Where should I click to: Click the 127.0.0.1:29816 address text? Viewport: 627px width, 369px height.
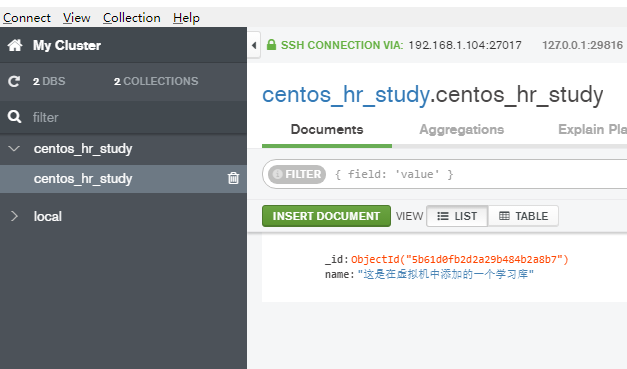582,45
